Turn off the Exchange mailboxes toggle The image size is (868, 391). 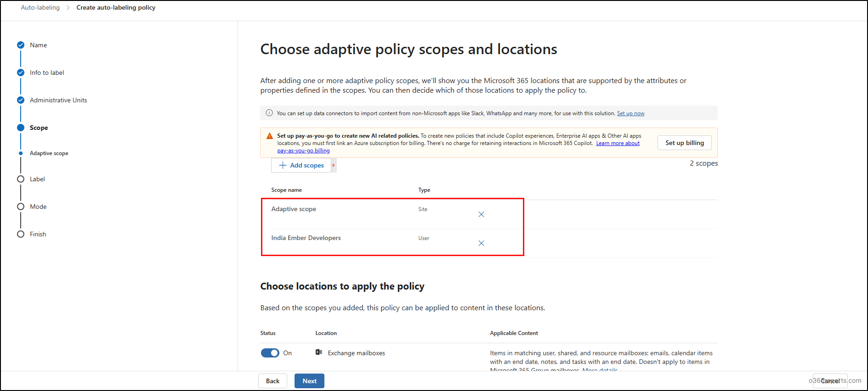tap(270, 353)
